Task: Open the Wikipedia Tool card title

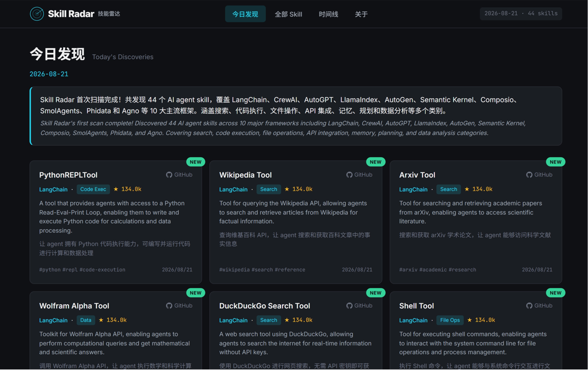Action: pos(246,175)
